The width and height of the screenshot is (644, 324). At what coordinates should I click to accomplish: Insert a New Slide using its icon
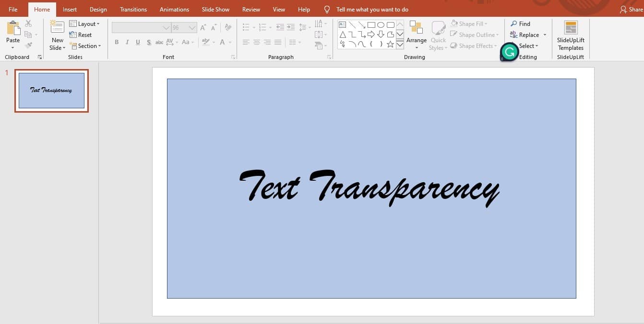point(57,27)
